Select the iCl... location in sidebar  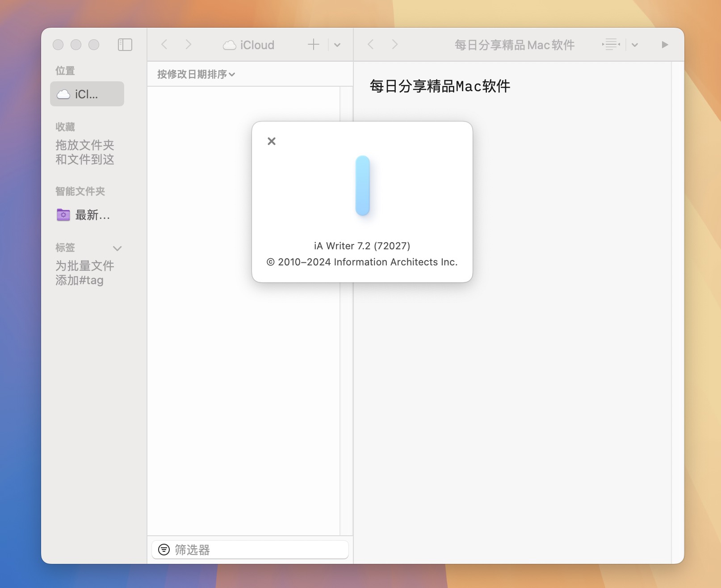(x=87, y=94)
